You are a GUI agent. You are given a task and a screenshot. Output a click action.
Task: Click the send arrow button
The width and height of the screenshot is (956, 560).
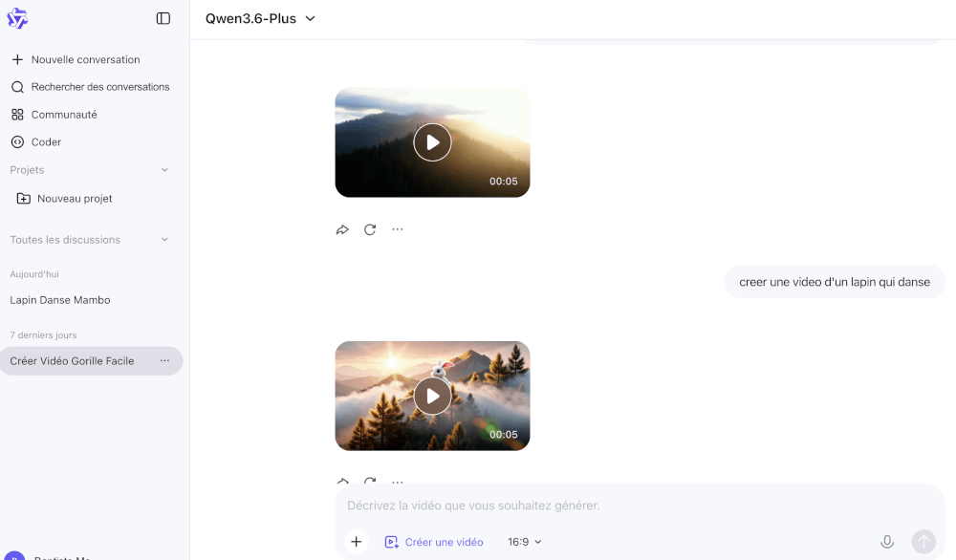click(x=923, y=542)
